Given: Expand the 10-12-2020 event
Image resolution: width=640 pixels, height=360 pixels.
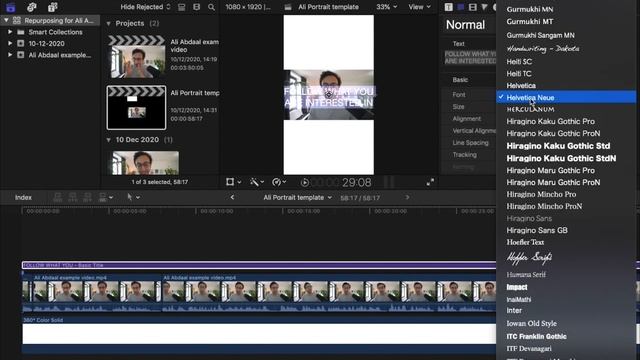Looking at the screenshot, I should (x=10, y=43).
